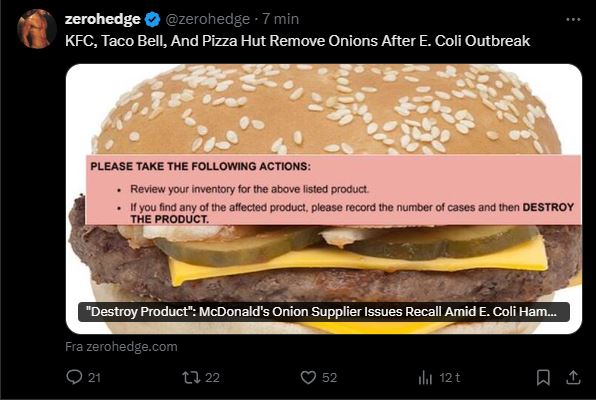
Task: Open zerohedge profile avatar picture
Action: pyautogui.click(x=37, y=29)
